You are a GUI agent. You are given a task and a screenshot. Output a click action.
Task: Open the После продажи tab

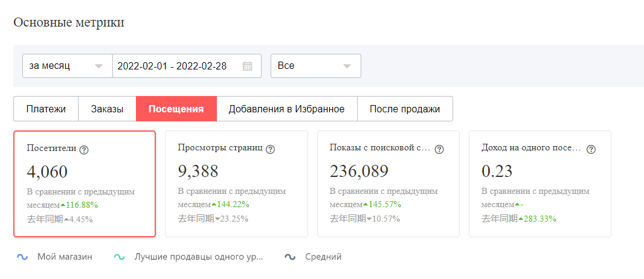pyautogui.click(x=405, y=109)
